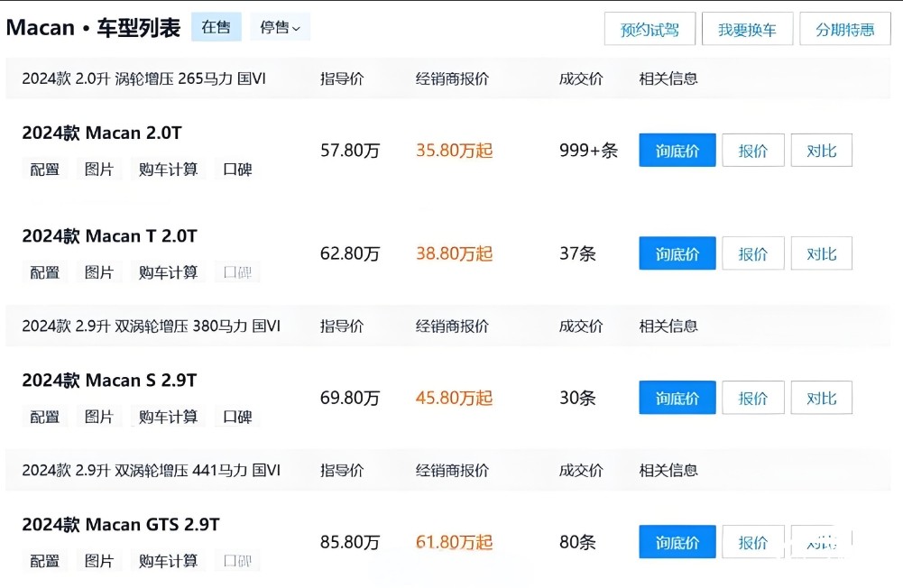Click guide price 69.80万
Screen dimensions: 903x588
(x=350, y=398)
